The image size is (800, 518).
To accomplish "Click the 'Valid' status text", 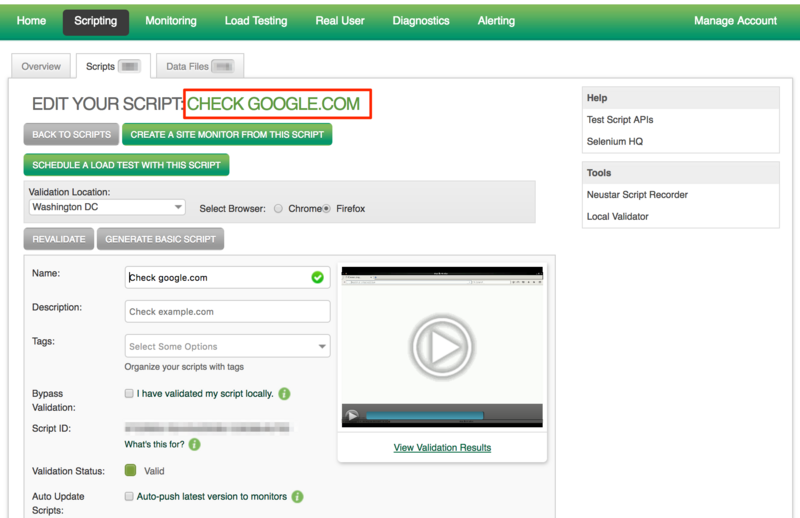I will [x=154, y=471].
